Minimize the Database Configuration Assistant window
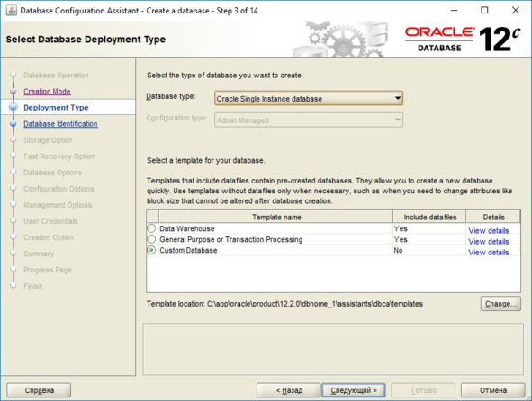 tap(454, 11)
